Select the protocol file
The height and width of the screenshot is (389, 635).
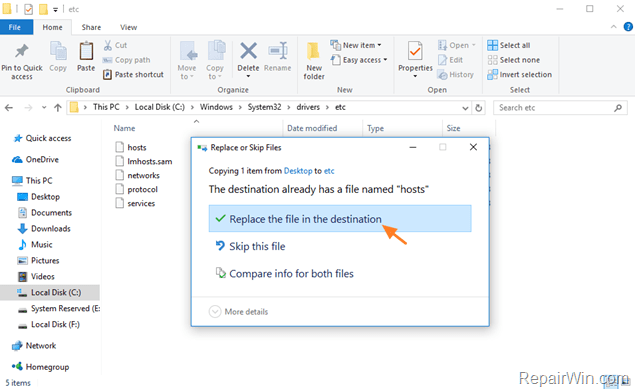[x=136, y=189]
